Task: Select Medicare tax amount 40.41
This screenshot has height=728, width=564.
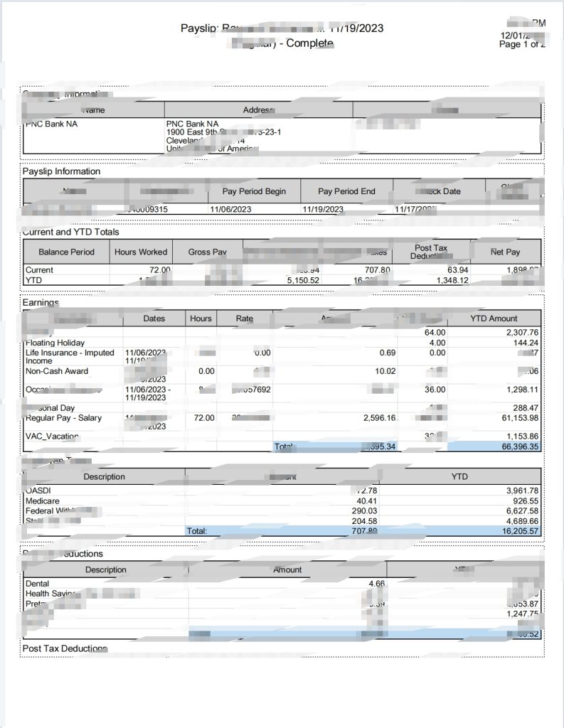Action: pos(366,501)
